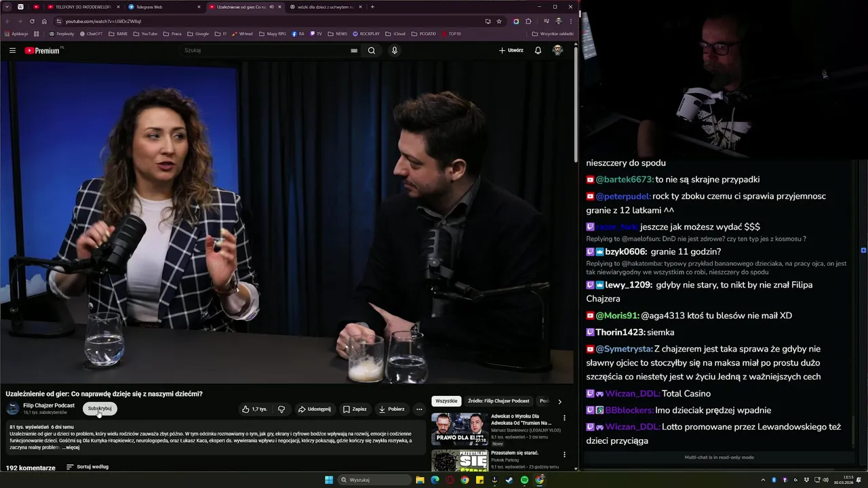Image resolution: width=868 pixels, height=488 pixels.
Task: Click the Udostępnij share button
Action: point(315,409)
